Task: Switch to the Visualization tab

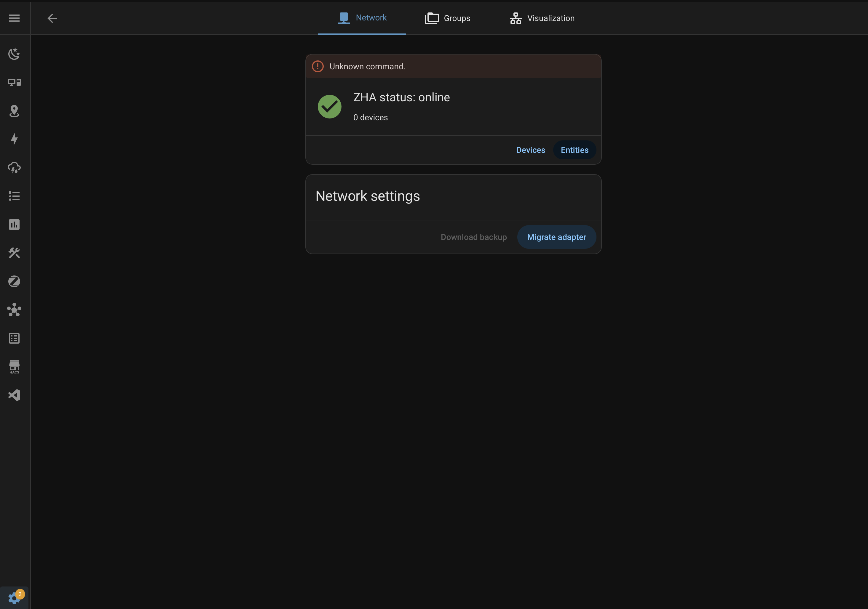Action: point(542,18)
